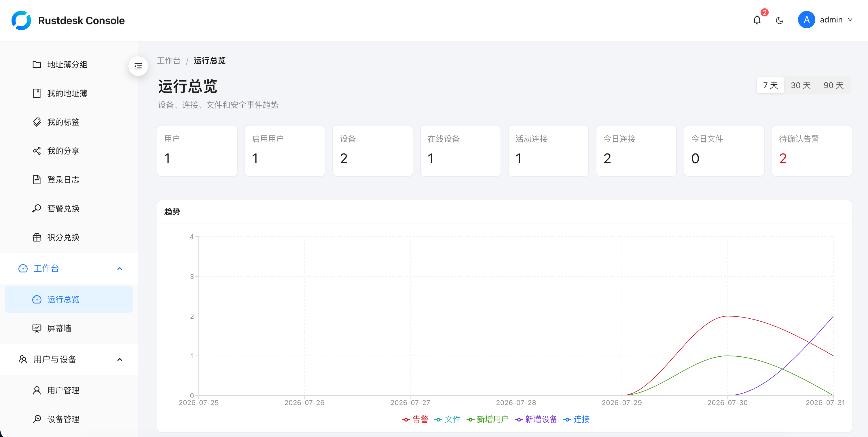Collapse the 工作台 menu group
Viewport: 868px width, 437px height.
pyautogui.click(x=69, y=269)
